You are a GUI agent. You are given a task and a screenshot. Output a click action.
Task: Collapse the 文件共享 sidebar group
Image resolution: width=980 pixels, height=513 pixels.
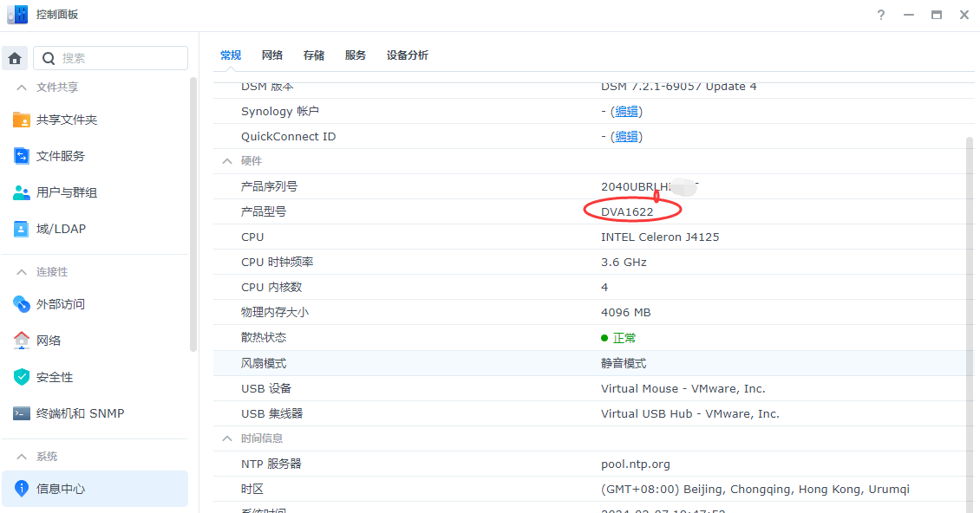(x=21, y=87)
